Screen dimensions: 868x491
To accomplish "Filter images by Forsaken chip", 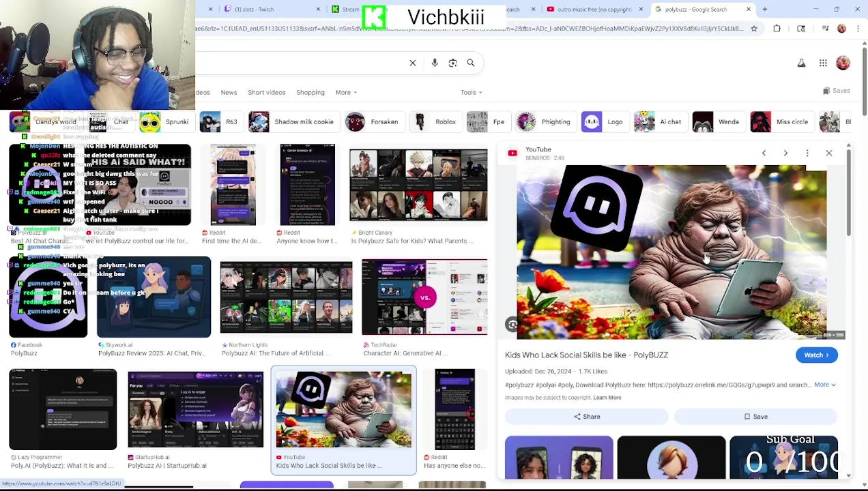I will click(374, 122).
